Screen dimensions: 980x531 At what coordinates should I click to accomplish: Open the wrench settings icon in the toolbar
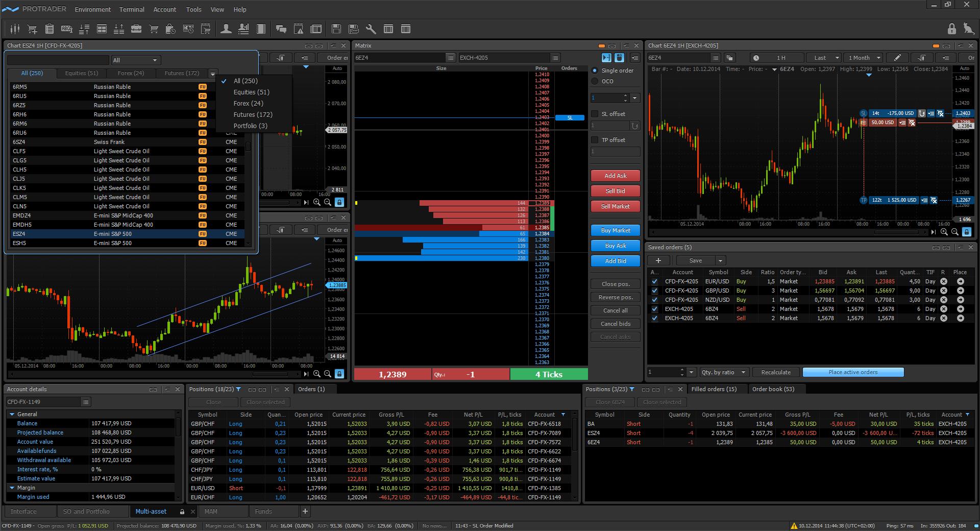[x=371, y=29]
